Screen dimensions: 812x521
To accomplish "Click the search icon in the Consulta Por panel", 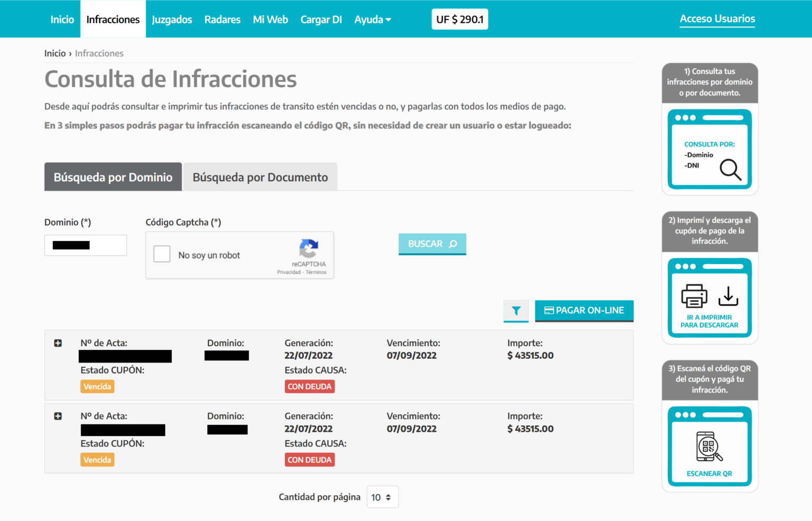I will click(731, 171).
